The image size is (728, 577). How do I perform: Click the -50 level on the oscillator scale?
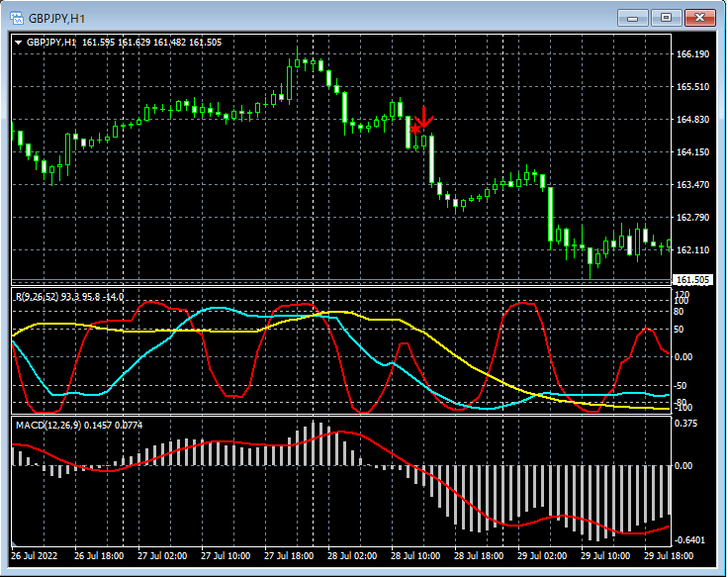(680, 386)
